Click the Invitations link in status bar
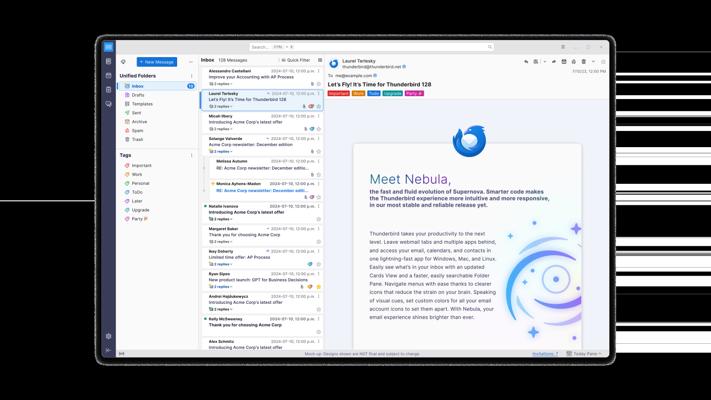The image size is (711, 400). point(545,354)
